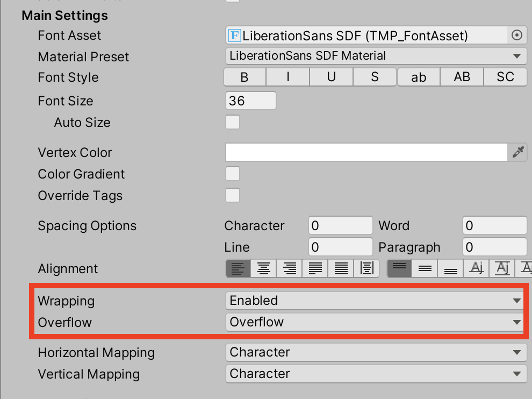Viewport: 532px width, 399px height.
Task: Set text alignment to justified
Action: (315, 268)
